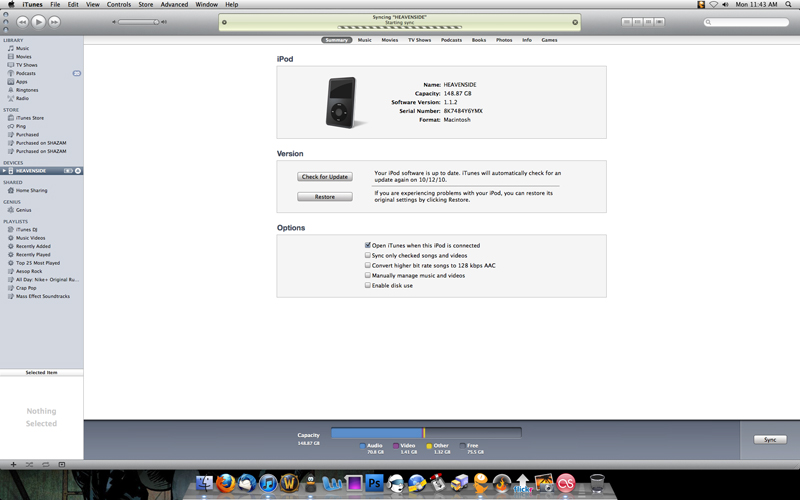800x500 pixels.
Task: Skip to the next track button
Action: coord(54,22)
